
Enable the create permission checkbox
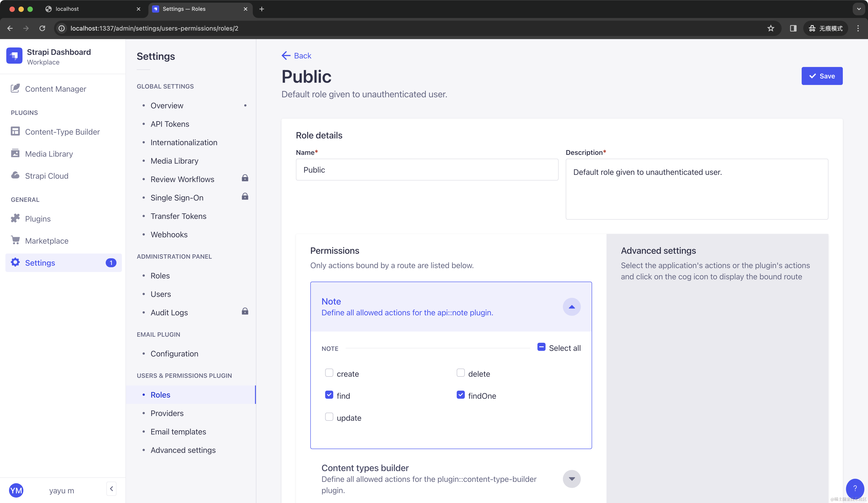click(x=329, y=373)
